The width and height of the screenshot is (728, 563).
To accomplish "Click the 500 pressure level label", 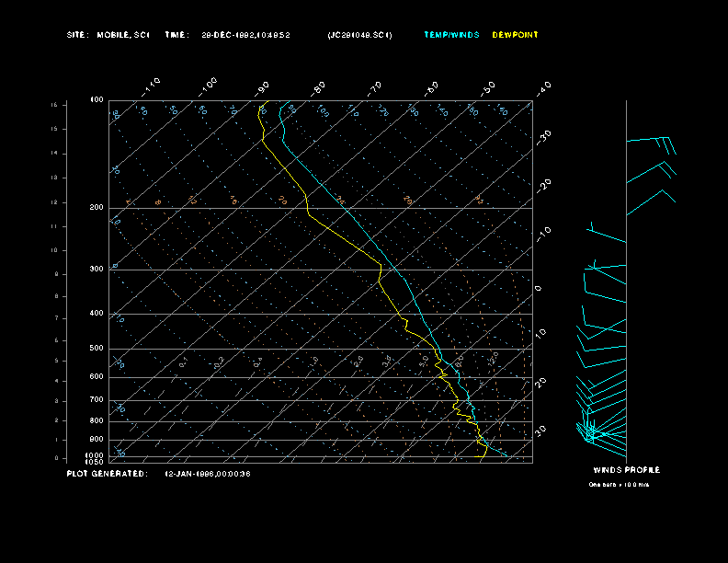I will [97, 349].
